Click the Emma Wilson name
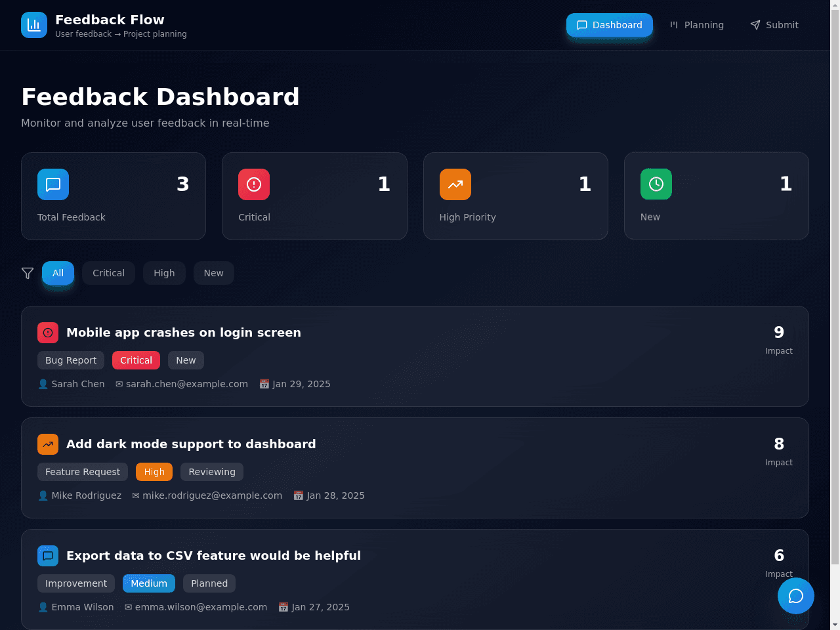 pyautogui.click(x=83, y=607)
